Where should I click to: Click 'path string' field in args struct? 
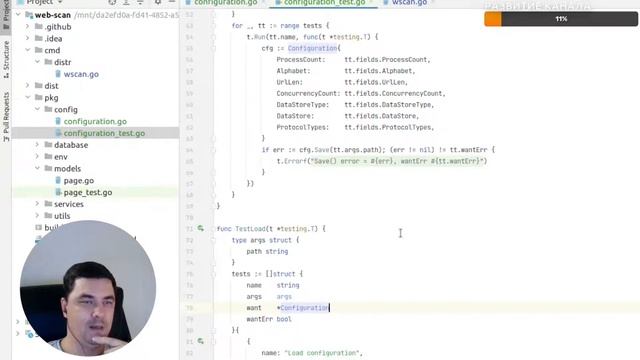tap(267, 251)
